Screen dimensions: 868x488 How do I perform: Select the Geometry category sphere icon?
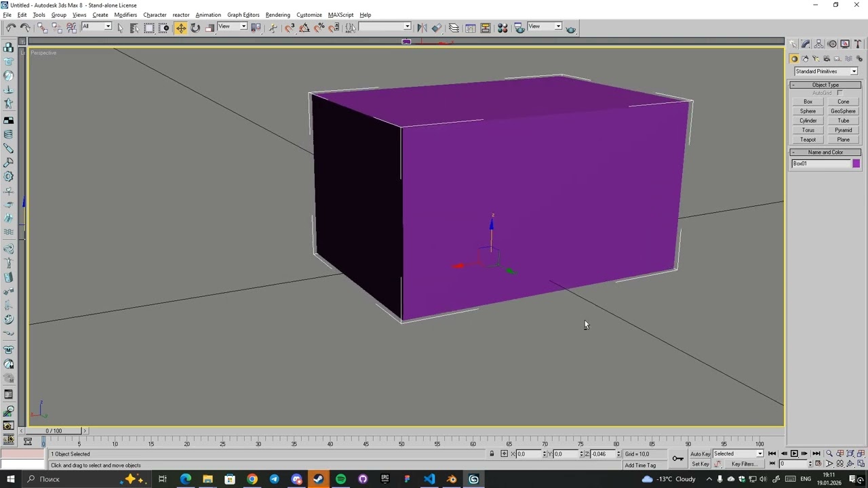click(794, 59)
